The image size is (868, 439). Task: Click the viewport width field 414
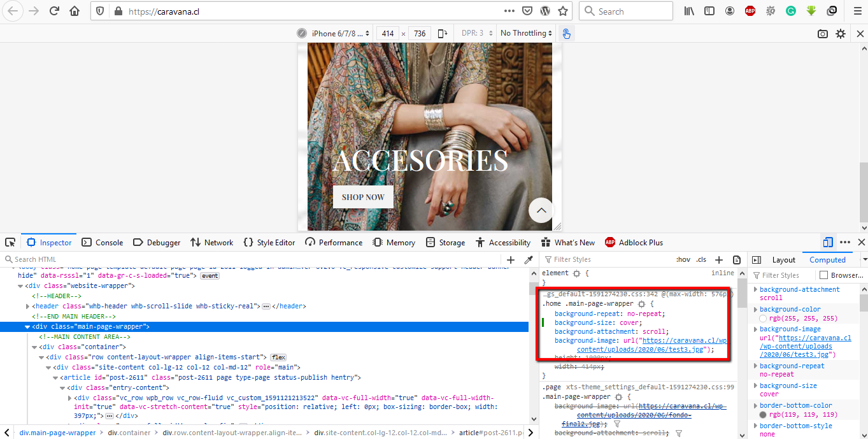coord(388,33)
